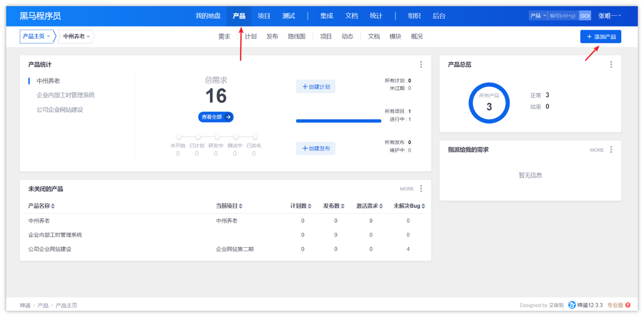Open 统计 in the top navigation

pyautogui.click(x=376, y=16)
